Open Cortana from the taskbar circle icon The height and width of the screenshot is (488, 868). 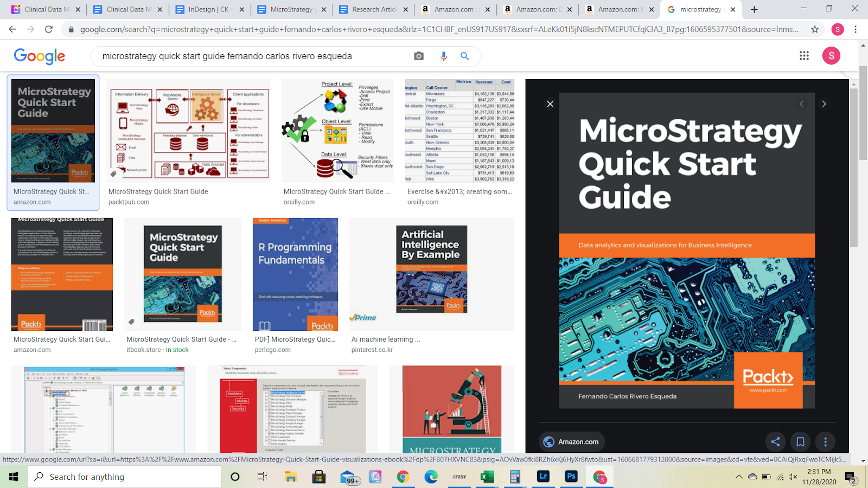[x=235, y=477]
